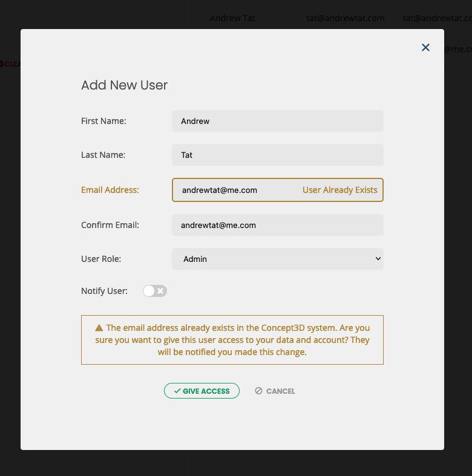The width and height of the screenshot is (472, 476).
Task: Click tat@andrewtat.com in the background list
Action: tap(345, 18)
